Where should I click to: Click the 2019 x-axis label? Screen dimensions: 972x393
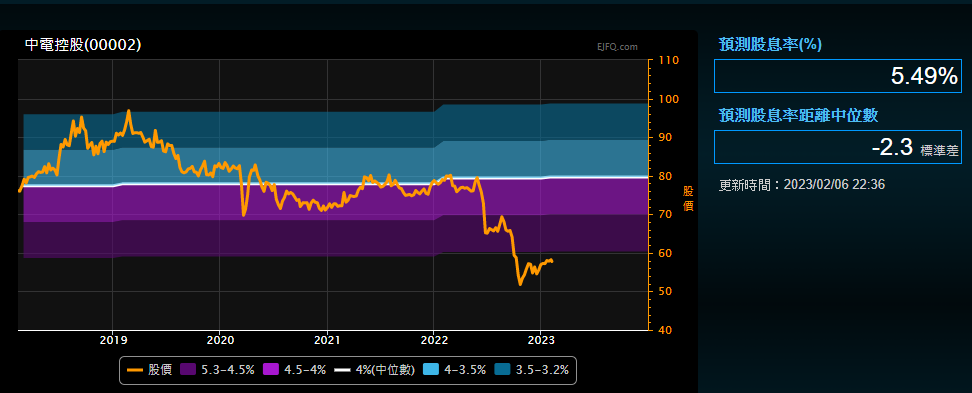point(112,340)
